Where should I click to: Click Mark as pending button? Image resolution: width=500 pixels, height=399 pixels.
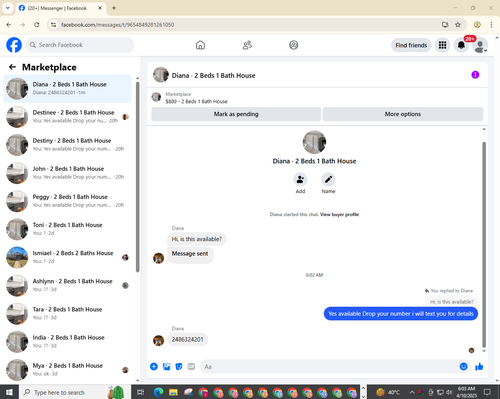click(236, 114)
